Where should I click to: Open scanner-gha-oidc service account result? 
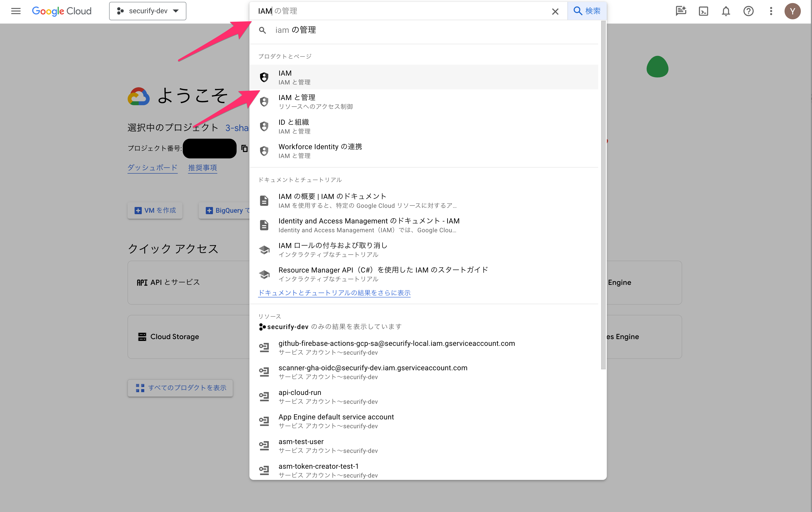point(424,372)
